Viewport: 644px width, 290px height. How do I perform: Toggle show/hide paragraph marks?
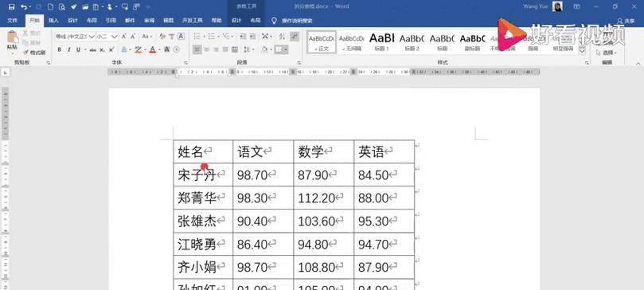click(295, 37)
